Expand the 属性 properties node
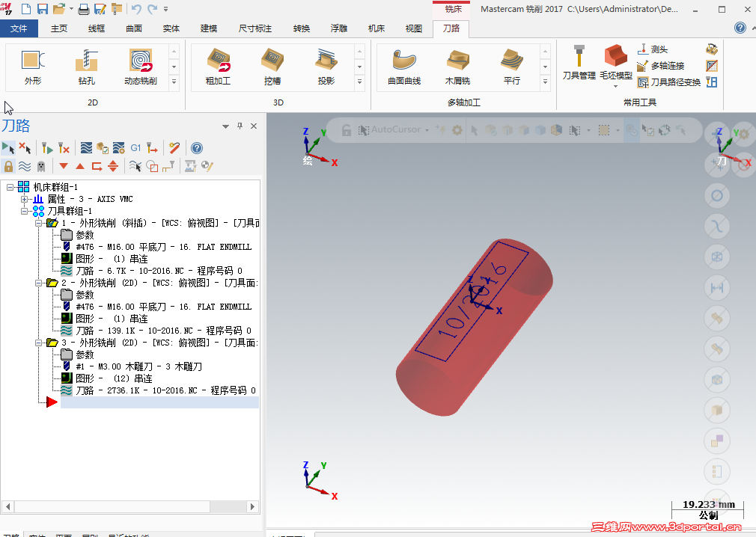Image resolution: width=756 pixels, height=537 pixels. [24, 199]
